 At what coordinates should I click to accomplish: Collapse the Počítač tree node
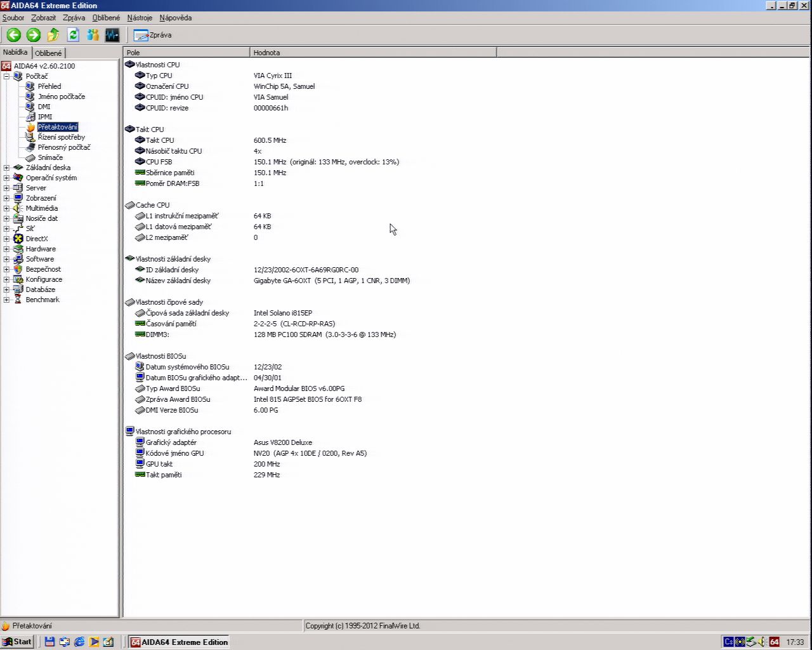(x=6, y=76)
